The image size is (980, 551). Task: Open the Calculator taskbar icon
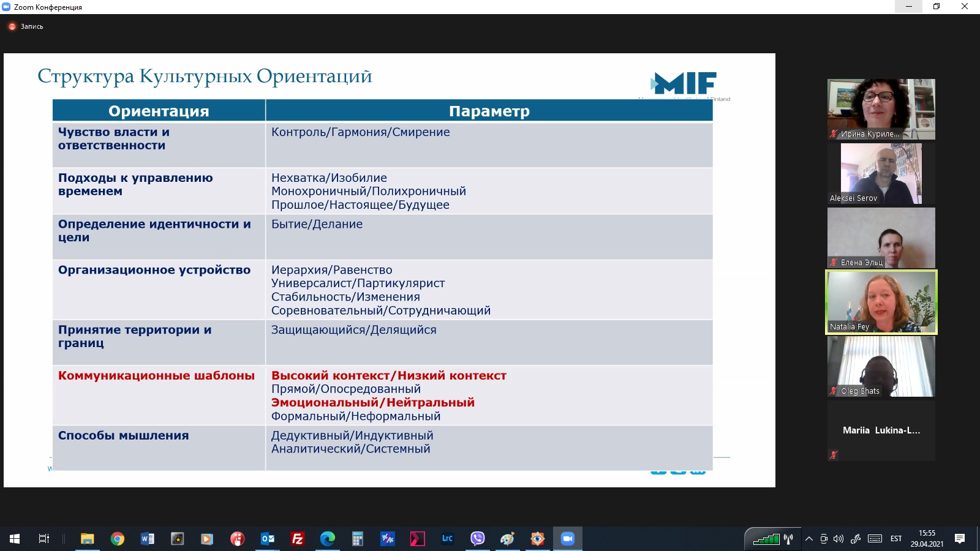click(358, 539)
